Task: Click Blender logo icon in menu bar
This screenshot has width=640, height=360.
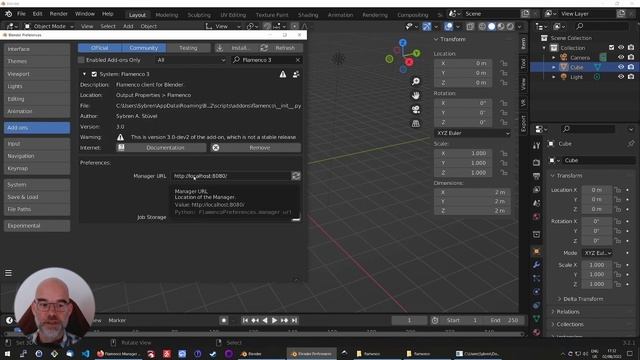Action: pyautogui.click(x=8, y=14)
